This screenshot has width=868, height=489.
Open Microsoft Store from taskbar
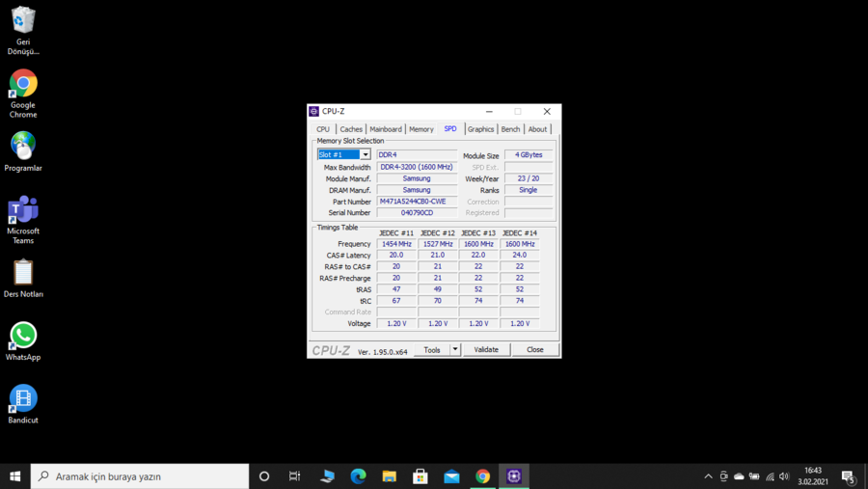[420, 476]
